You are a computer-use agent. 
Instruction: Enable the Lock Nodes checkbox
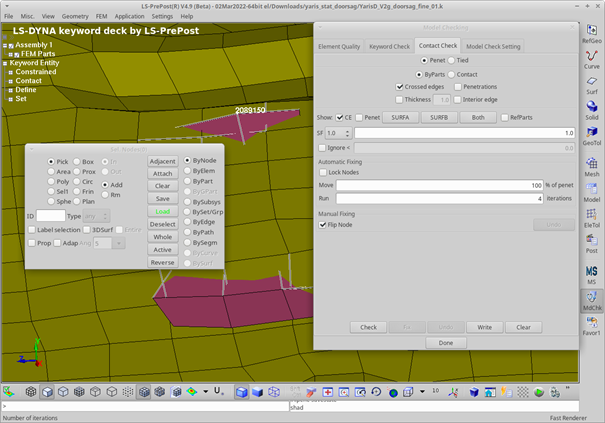pyautogui.click(x=322, y=173)
